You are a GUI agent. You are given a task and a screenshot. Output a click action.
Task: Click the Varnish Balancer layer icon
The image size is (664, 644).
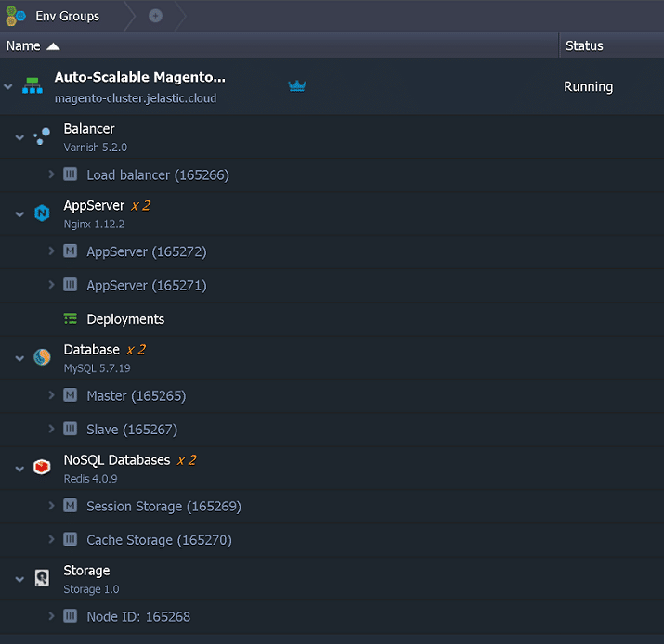pyautogui.click(x=41, y=137)
